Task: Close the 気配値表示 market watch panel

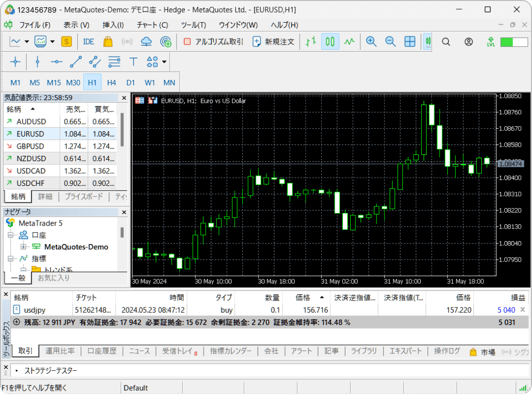Action: [124, 98]
